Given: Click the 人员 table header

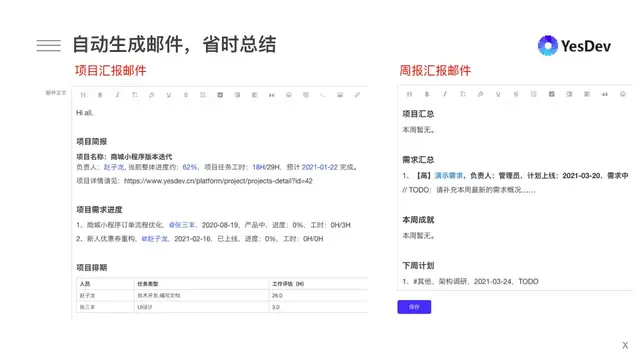Looking at the screenshot, I should point(85,284).
